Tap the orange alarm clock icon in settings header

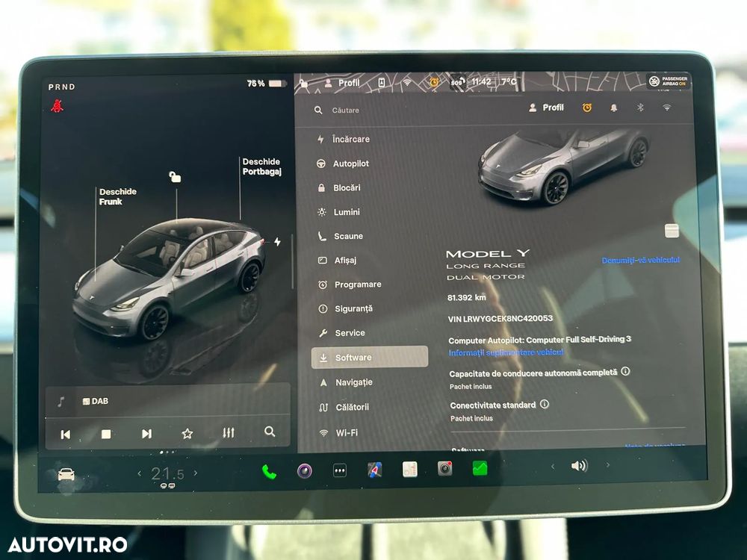[587, 108]
